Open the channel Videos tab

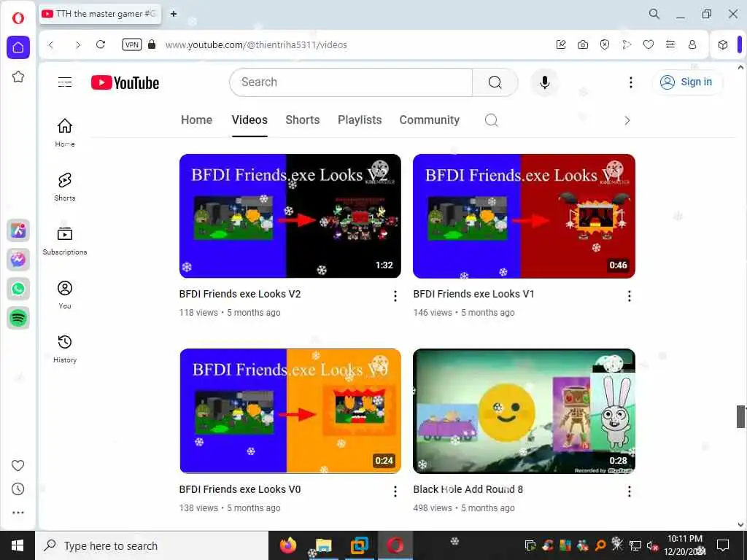(249, 120)
